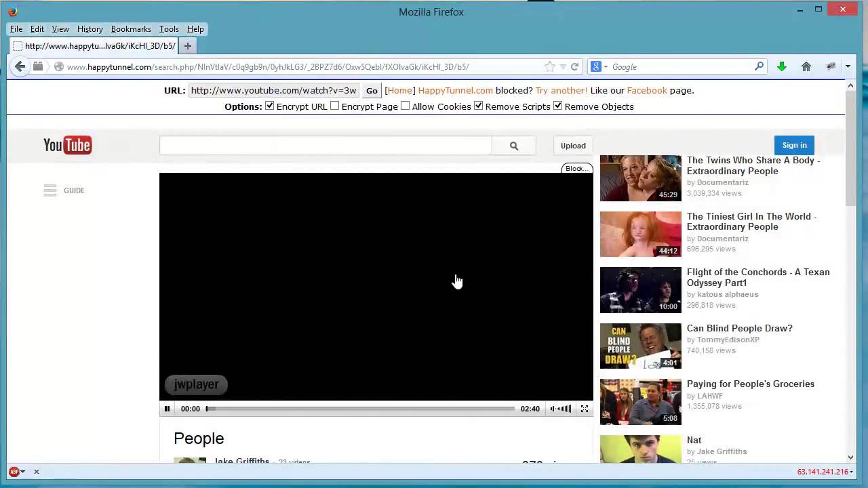Click the search magnifier in Google box
Image resolution: width=868 pixels, height=488 pixels.
point(759,66)
